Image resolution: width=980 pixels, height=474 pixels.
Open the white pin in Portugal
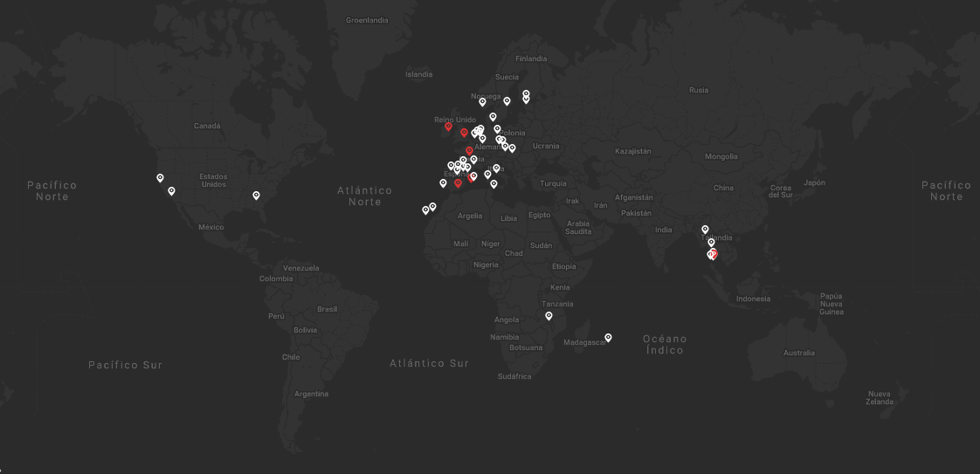tap(443, 183)
